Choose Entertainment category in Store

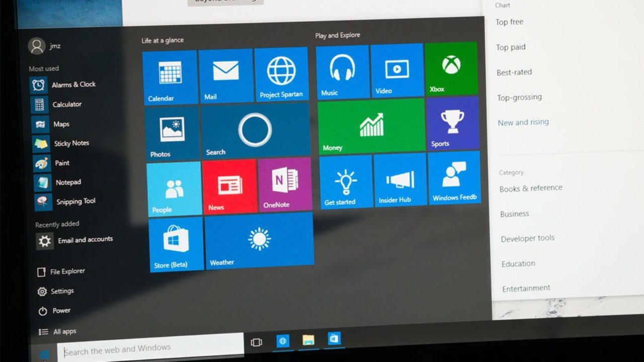526,289
